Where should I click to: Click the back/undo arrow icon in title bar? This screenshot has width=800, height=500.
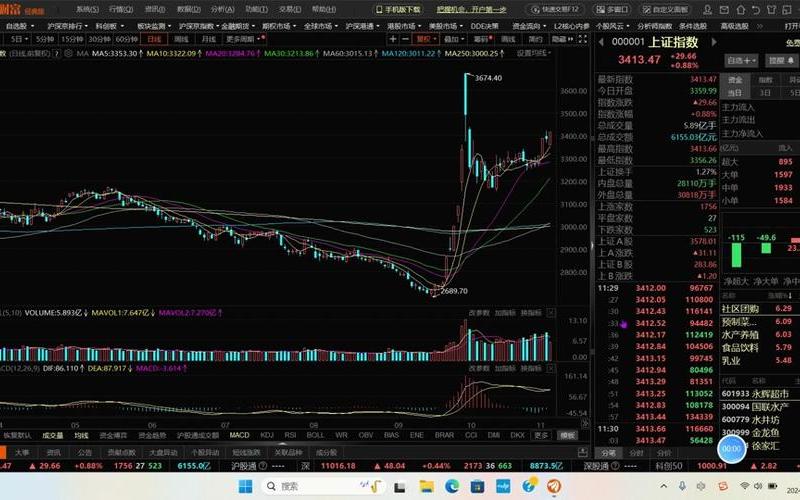click(756, 10)
